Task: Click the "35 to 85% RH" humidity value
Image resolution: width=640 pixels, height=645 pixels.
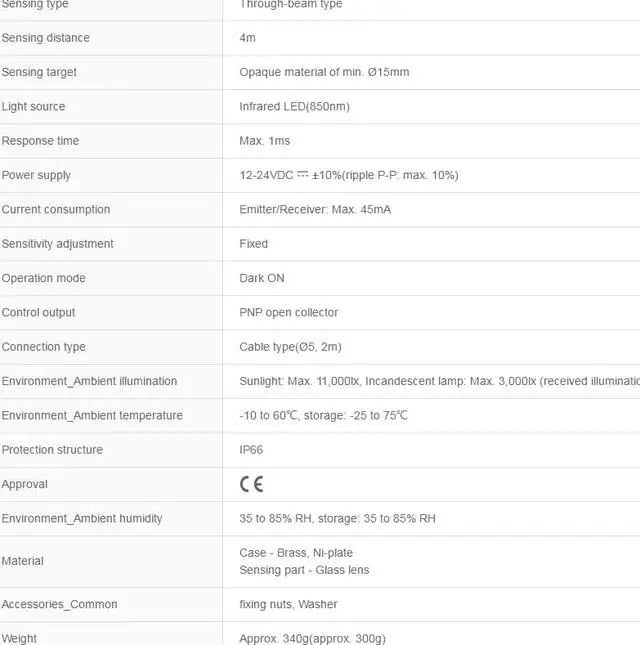Action: tap(275, 519)
